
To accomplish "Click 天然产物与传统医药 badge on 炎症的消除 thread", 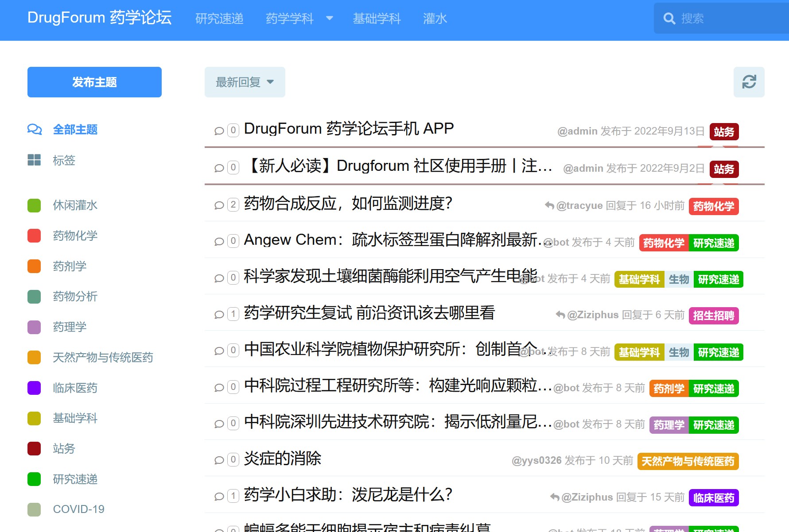I will [x=688, y=461].
